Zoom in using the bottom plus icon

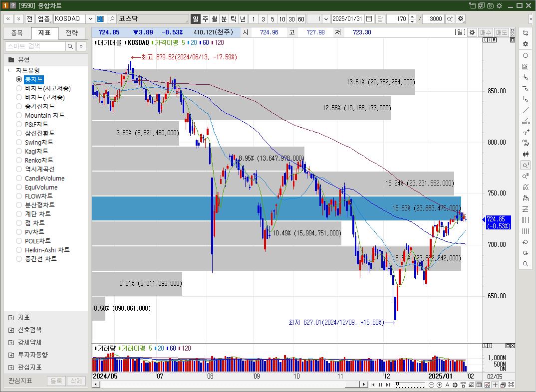[x=440, y=385]
